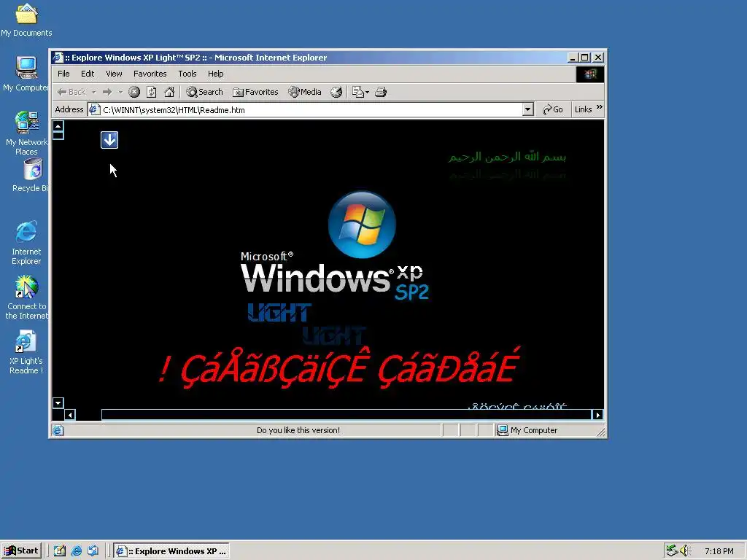Launch Internet Explorer from quick launch

(76, 551)
